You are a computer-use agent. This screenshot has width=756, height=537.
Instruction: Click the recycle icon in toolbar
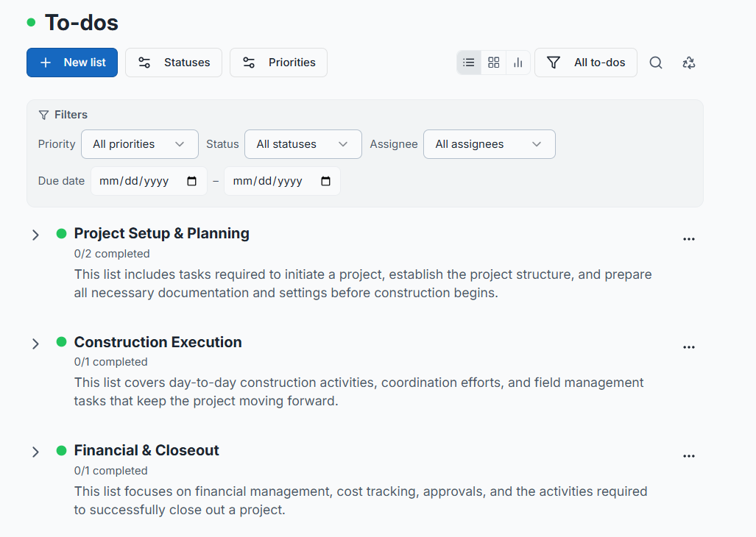click(x=689, y=63)
